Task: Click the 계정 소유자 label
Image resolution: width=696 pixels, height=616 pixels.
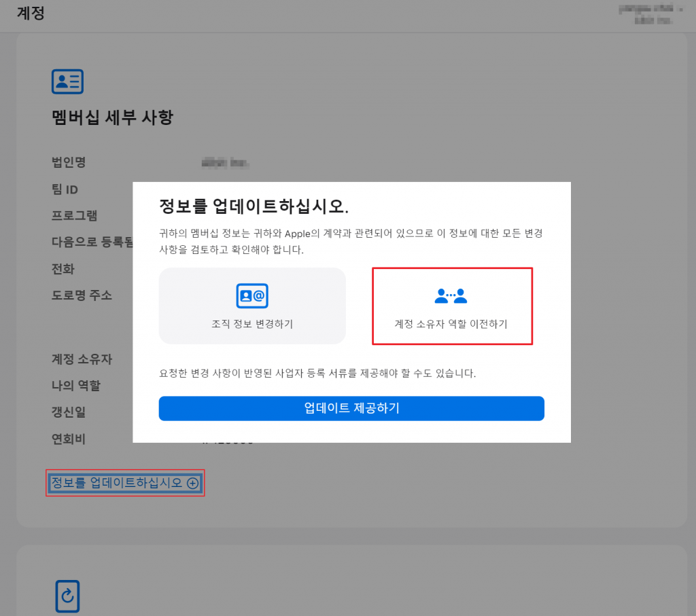Action: tap(82, 359)
